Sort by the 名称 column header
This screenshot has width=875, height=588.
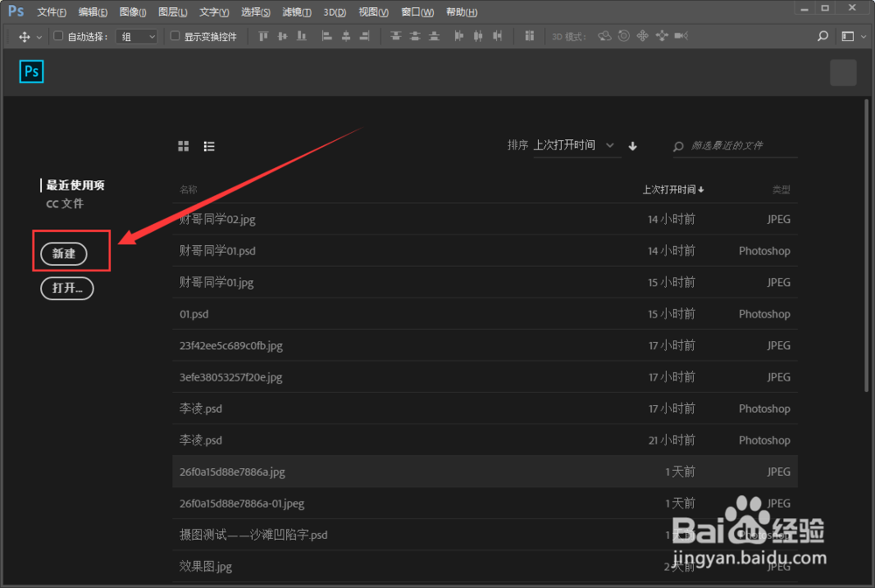[188, 190]
